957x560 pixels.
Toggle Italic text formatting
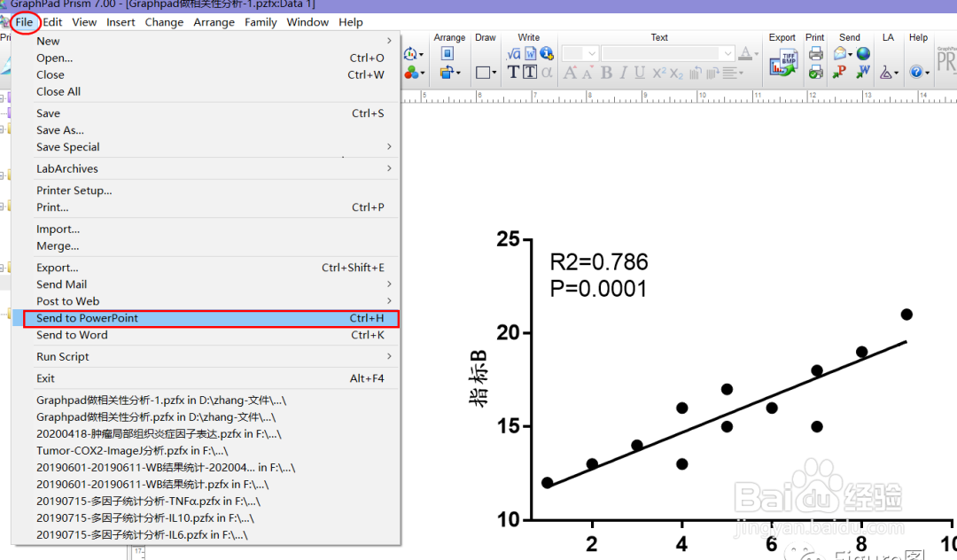click(623, 73)
